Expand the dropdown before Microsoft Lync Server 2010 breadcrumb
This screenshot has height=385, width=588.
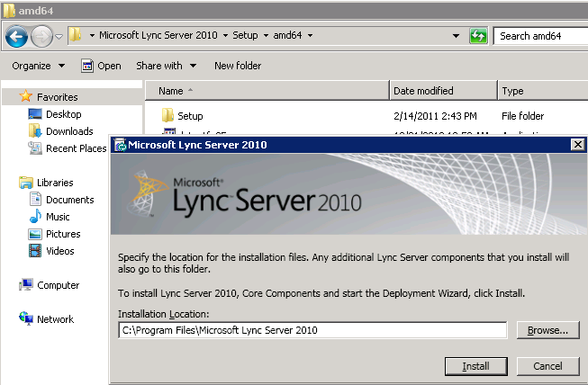[x=92, y=36]
